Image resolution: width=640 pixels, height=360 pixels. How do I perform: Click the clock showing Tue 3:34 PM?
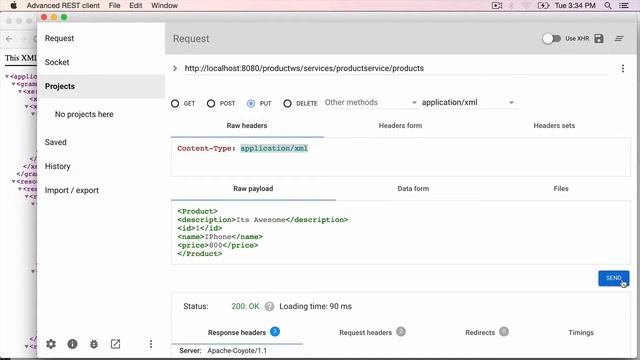(575, 5)
